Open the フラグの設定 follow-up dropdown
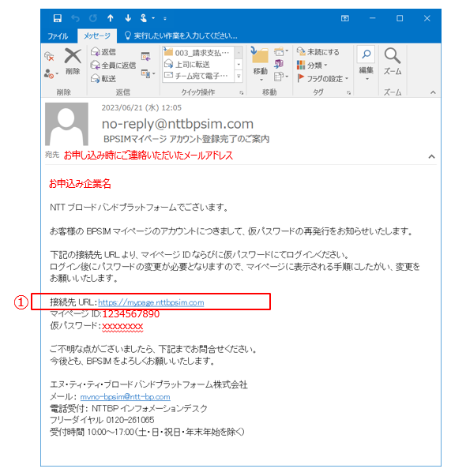The width and height of the screenshot is (451, 476). point(322,79)
